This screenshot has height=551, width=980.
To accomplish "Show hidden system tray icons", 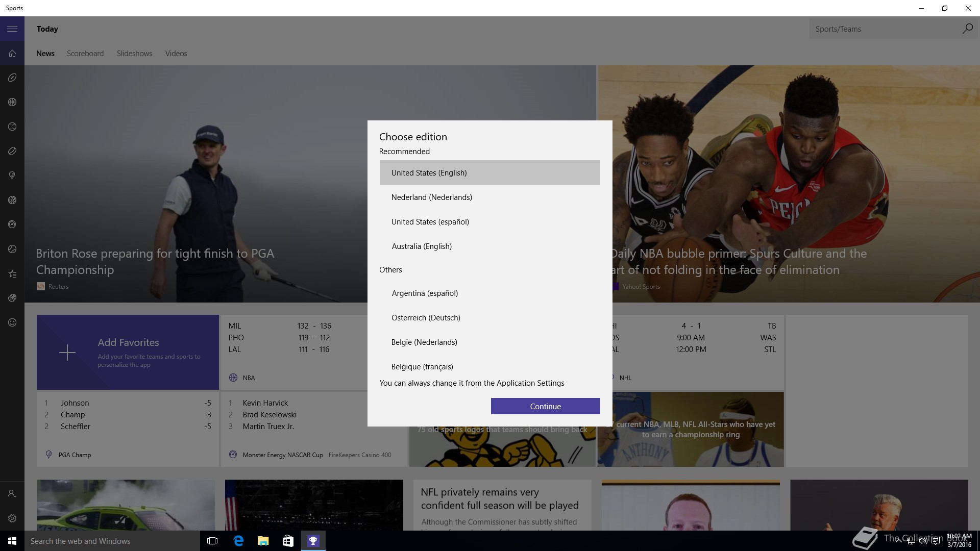I will pos(898,541).
